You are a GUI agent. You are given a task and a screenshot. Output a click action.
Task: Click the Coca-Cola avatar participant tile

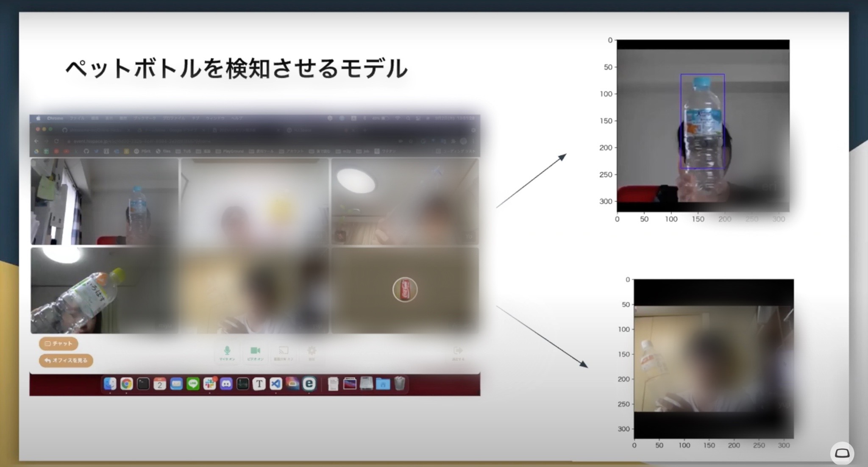click(x=405, y=291)
